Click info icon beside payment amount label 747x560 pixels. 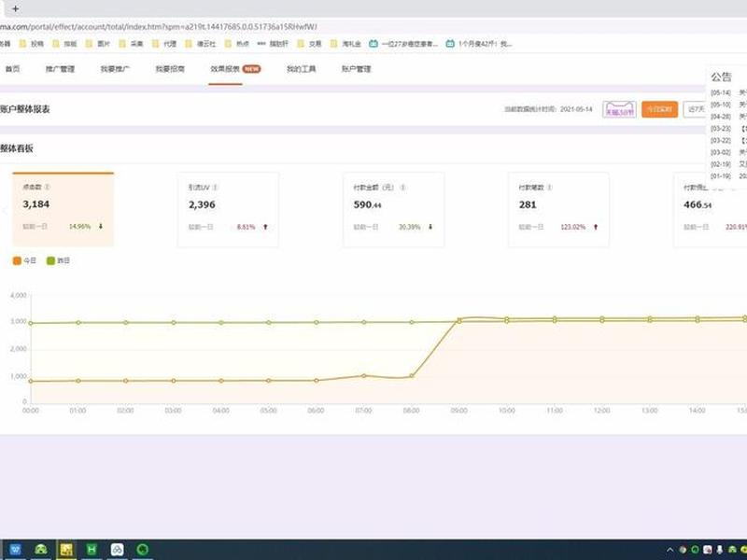(402, 188)
